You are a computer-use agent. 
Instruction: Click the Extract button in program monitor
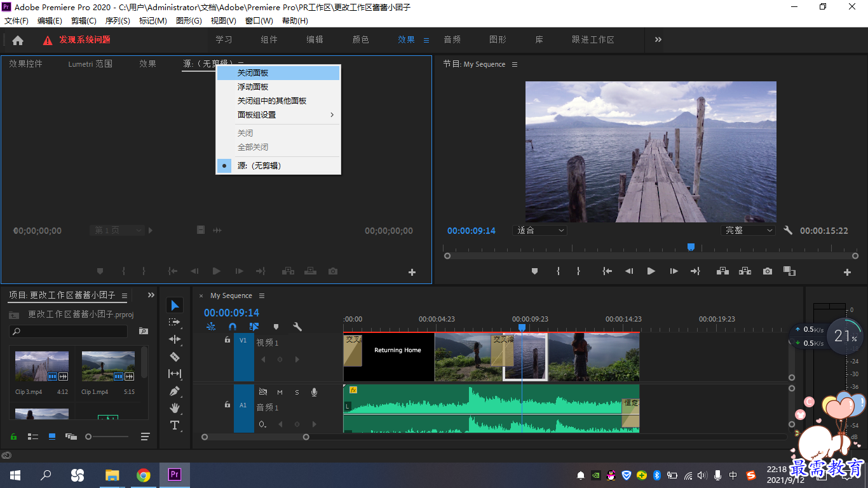(x=745, y=271)
